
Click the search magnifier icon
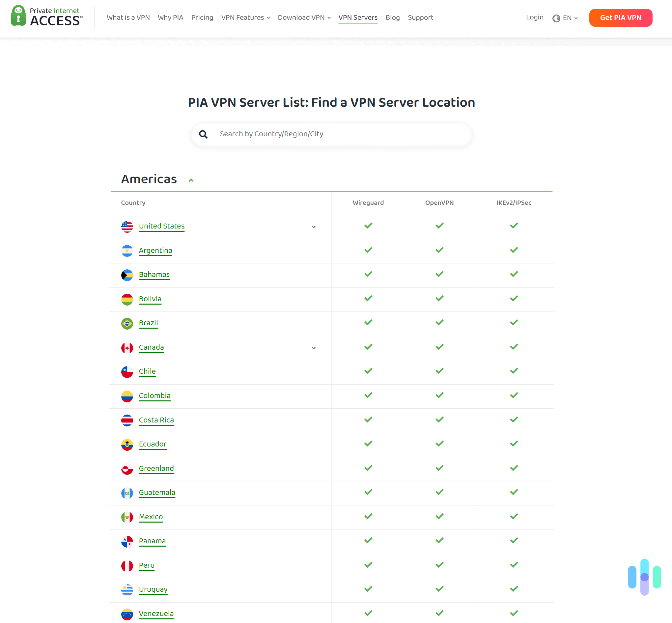click(x=204, y=134)
